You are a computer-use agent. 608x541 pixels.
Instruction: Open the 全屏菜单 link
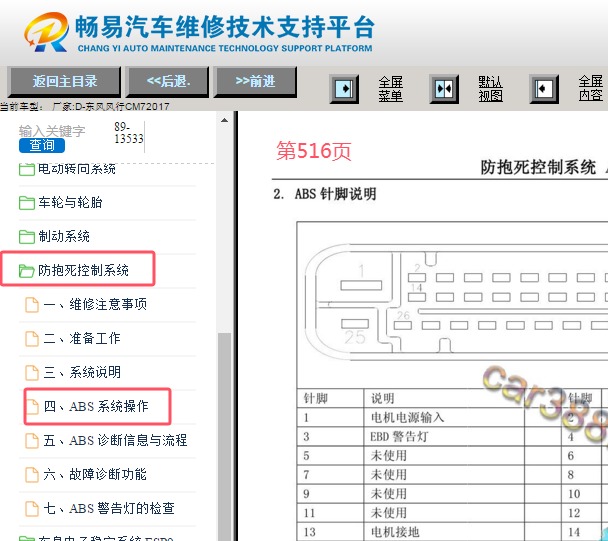[390, 89]
